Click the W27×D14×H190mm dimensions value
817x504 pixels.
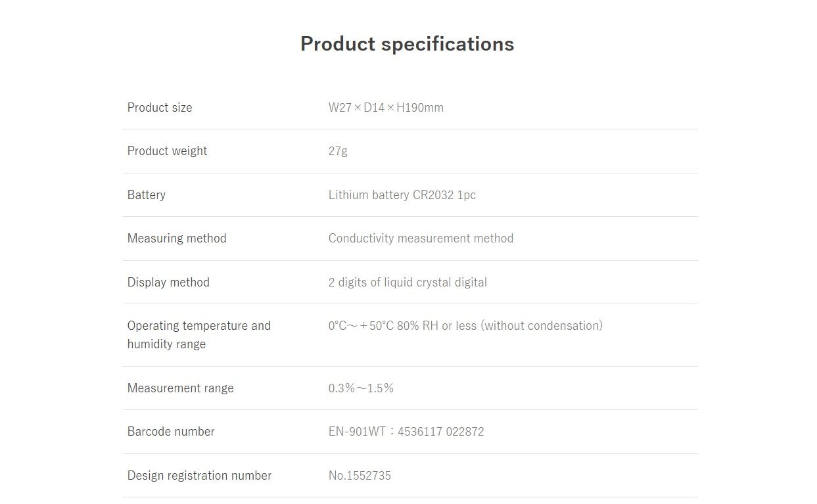(386, 108)
